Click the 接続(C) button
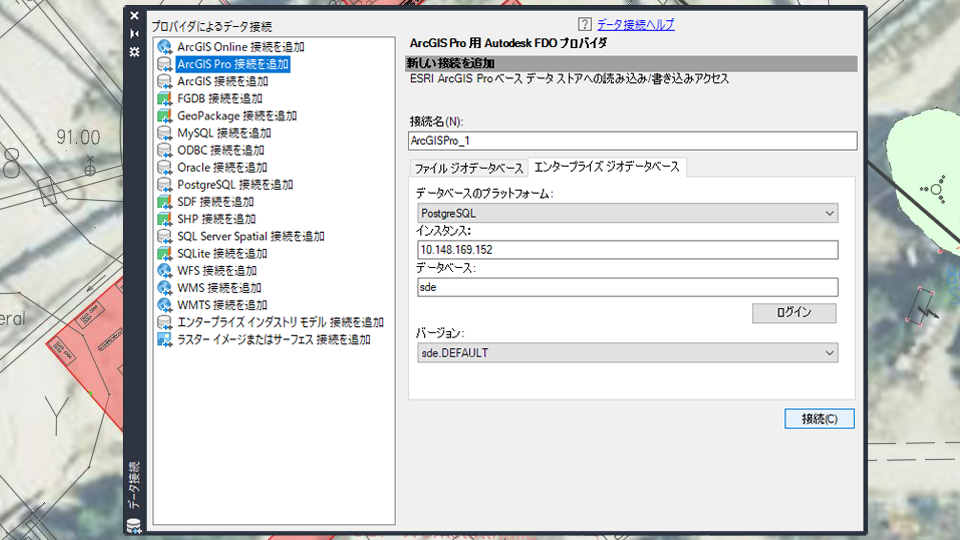 [819, 419]
